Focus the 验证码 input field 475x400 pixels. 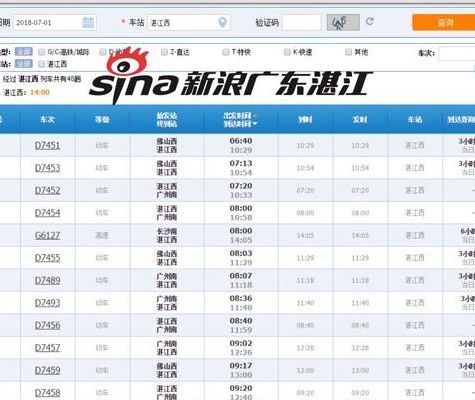(x=302, y=23)
